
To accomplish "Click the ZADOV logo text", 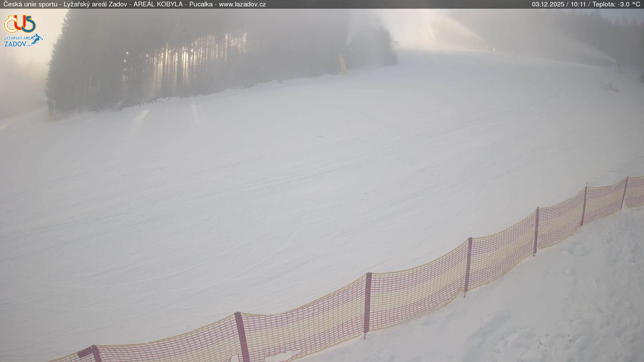I will pos(15,44).
